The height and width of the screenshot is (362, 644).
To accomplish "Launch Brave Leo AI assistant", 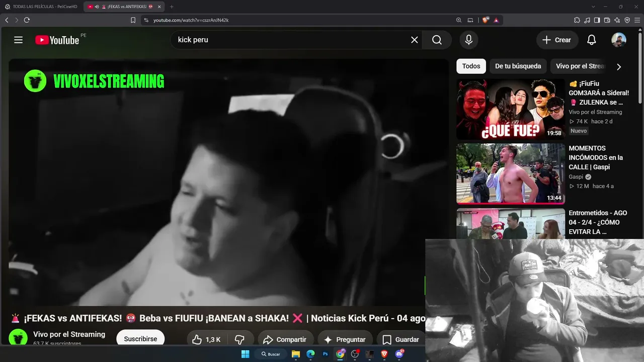I will point(617,20).
